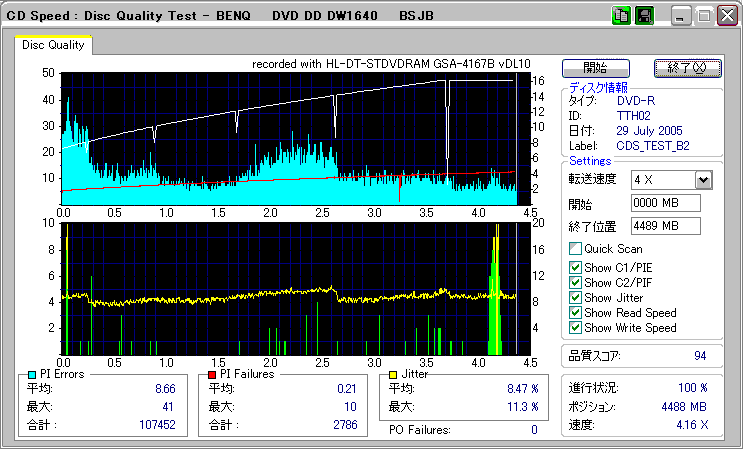Uncheck Show C1/PIE

point(575,268)
